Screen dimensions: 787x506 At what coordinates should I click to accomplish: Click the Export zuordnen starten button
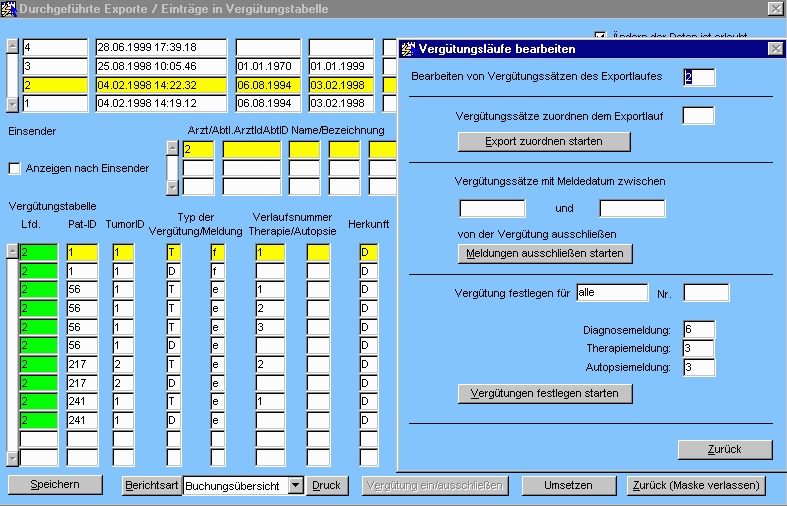click(x=544, y=141)
